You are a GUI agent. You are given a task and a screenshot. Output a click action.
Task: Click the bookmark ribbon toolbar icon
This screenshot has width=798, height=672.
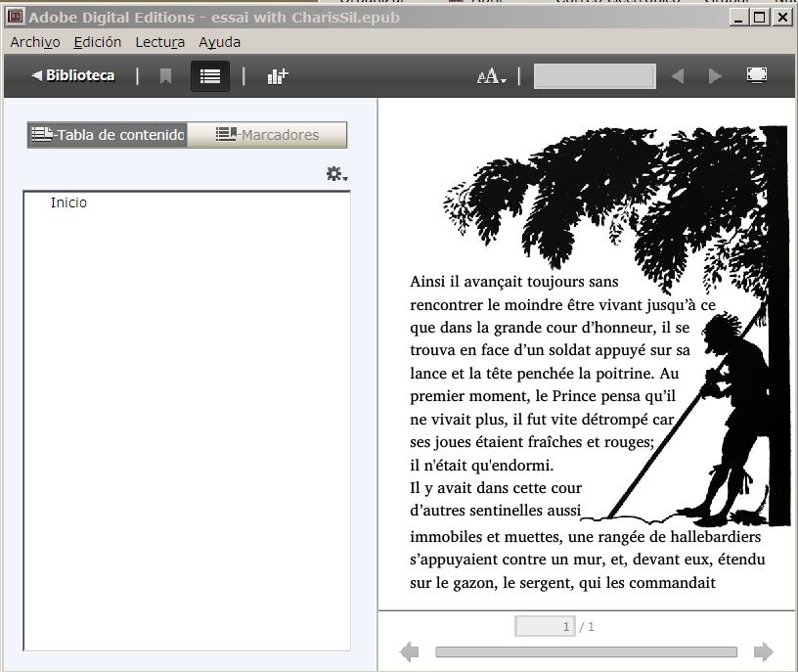(x=165, y=76)
